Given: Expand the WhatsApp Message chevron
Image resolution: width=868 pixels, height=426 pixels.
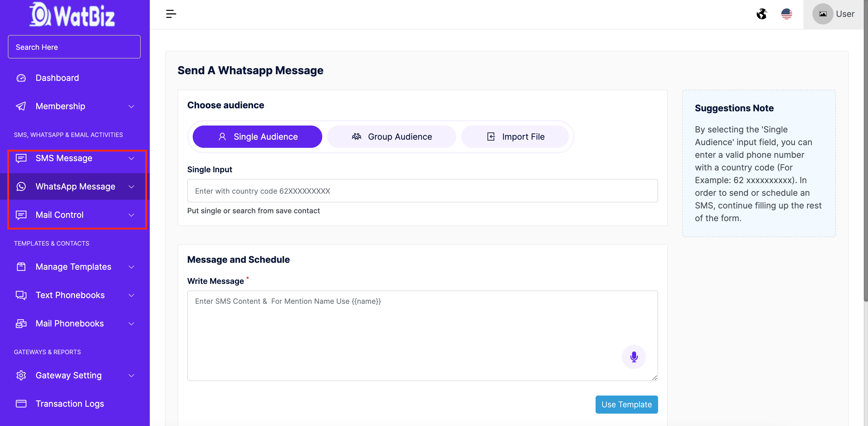Looking at the screenshot, I should coord(131,187).
